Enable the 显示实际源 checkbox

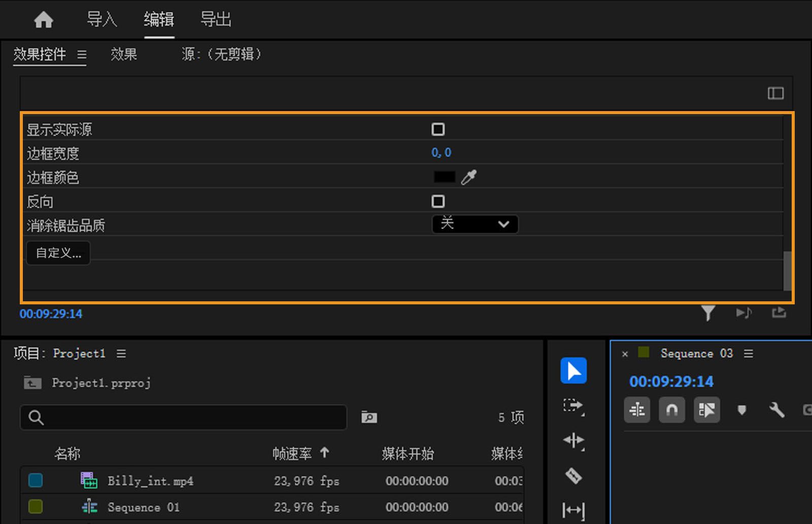pos(438,129)
